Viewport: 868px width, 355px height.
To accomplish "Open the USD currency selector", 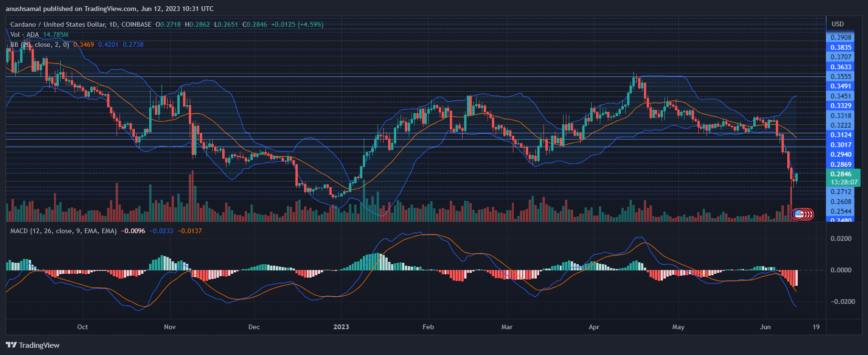I will tap(837, 24).
